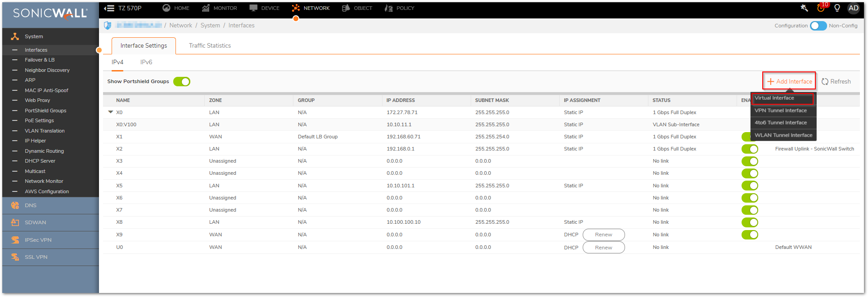Expand the SDWAN sidebar section
This screenshot has height=297, width=868.
click(50, 222)
